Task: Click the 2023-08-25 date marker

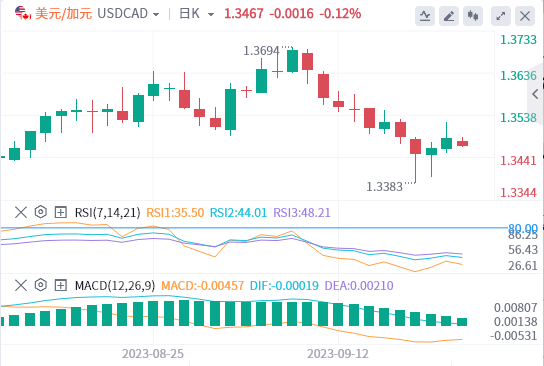Action: pos(153,354)
